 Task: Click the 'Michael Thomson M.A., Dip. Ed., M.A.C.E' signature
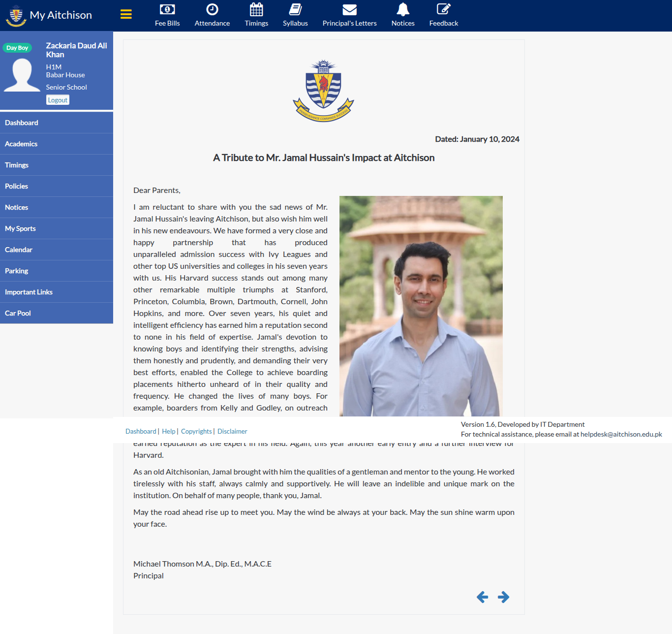(x=202, y=564)
